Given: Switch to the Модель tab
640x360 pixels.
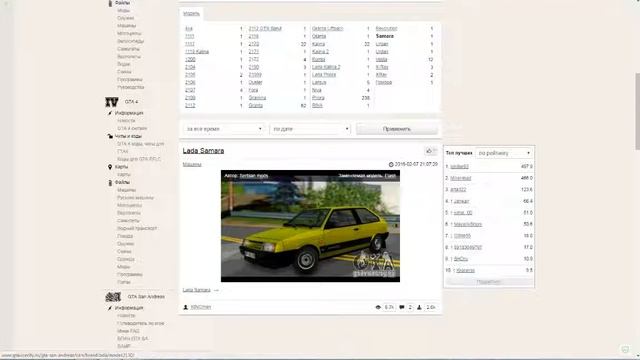Looking at the screenshot, I should point(191,14).
